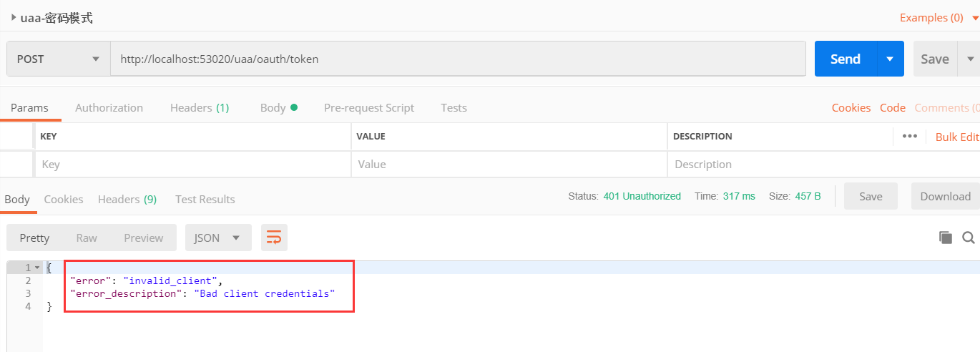Click the DESCRIPTION column header

click(702, 136)
